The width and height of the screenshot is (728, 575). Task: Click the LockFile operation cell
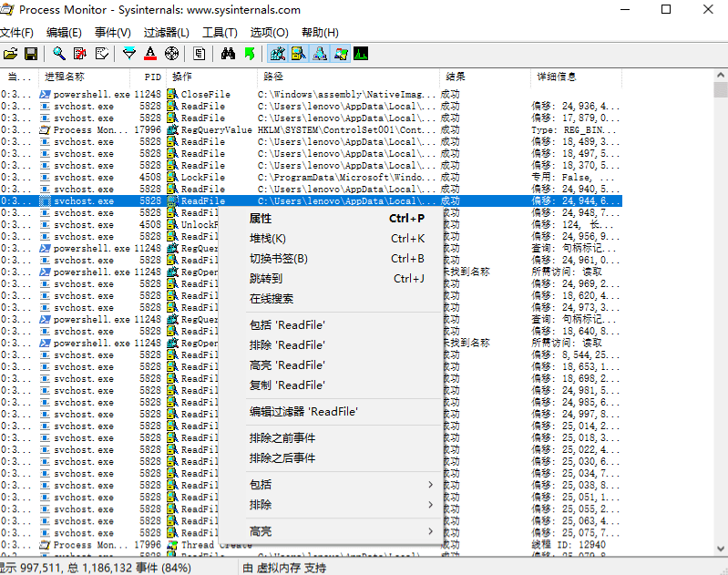click(203, 178)
